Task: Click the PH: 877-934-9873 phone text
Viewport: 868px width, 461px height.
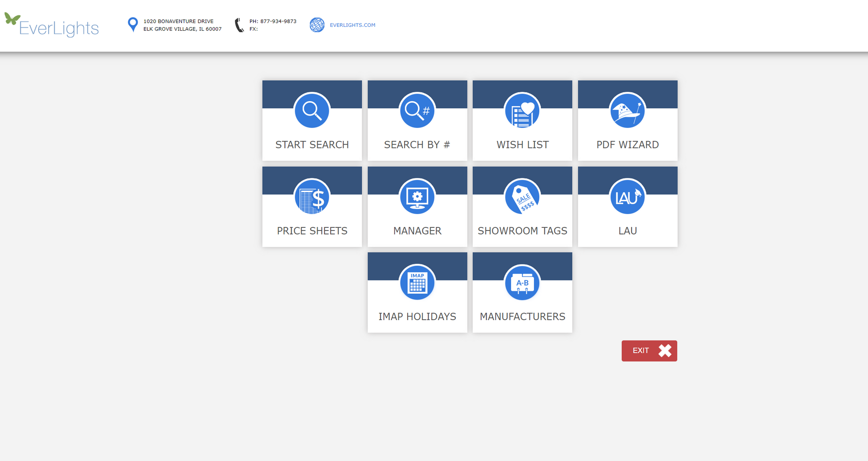Action: point(273,21)
